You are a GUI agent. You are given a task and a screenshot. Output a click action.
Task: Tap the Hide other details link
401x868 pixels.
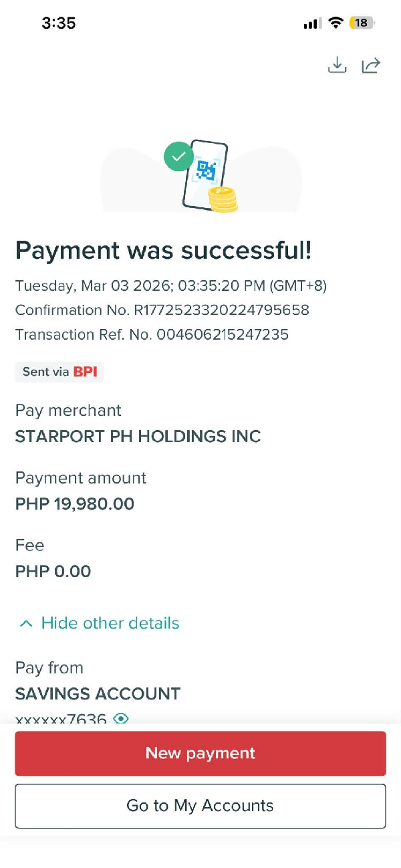pos(110,623)
